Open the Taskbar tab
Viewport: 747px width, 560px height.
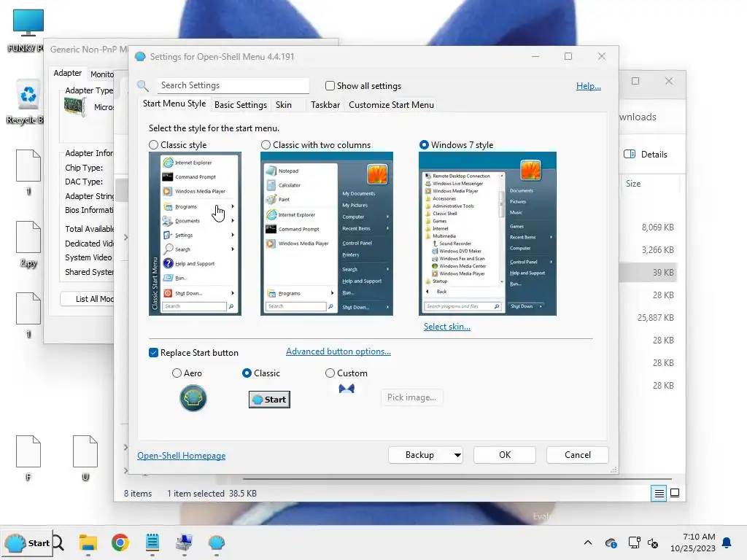tap(325, 105)
